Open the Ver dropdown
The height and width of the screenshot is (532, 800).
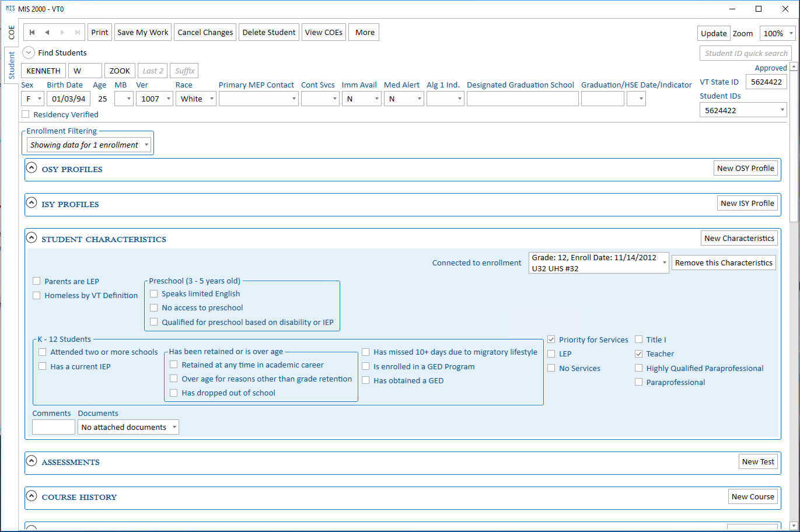[x=155, y=99]
